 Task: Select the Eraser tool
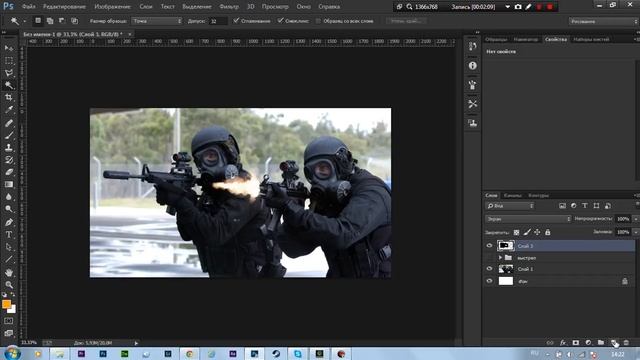pyautogui.click(x=9, y=172)
